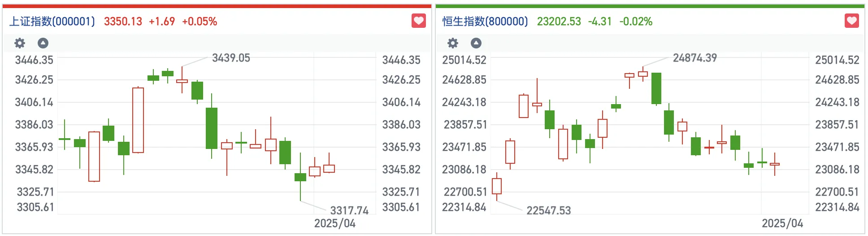The image size is (868, 236).
Task: Click the 3350.13 latest price value
Action: (x=123, y=22)
